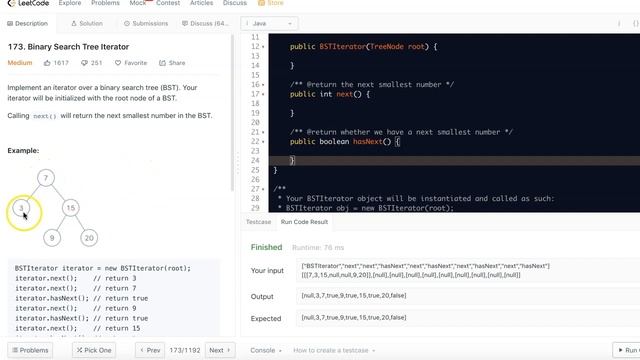
Task: Click the Finished status text
Action: tap(267, 247)
